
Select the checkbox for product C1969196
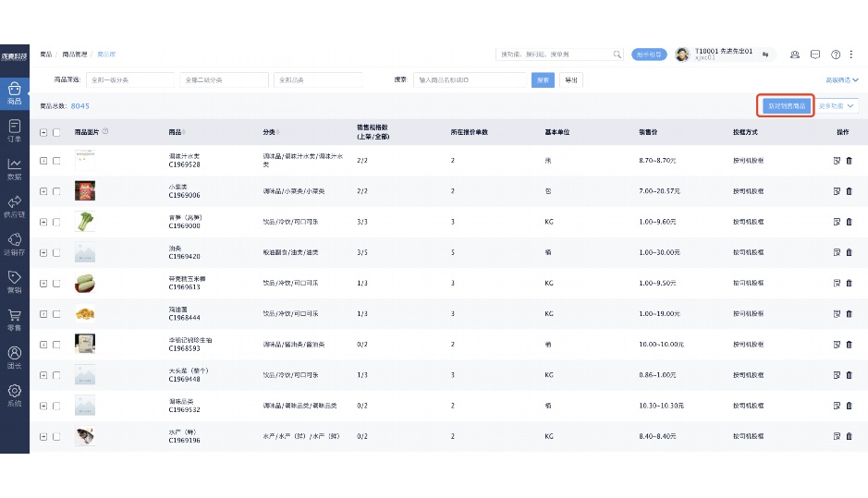[x=56, y=436]
